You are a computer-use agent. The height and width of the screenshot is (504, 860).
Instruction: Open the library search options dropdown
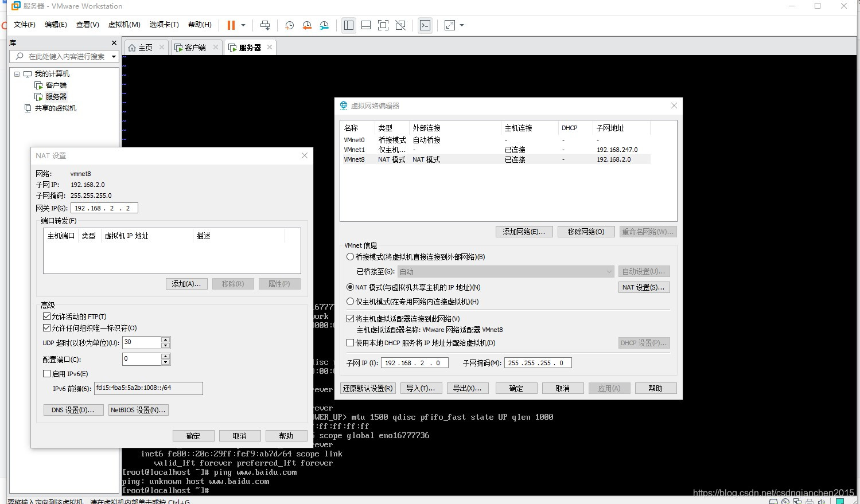click(x=114, y=56)
